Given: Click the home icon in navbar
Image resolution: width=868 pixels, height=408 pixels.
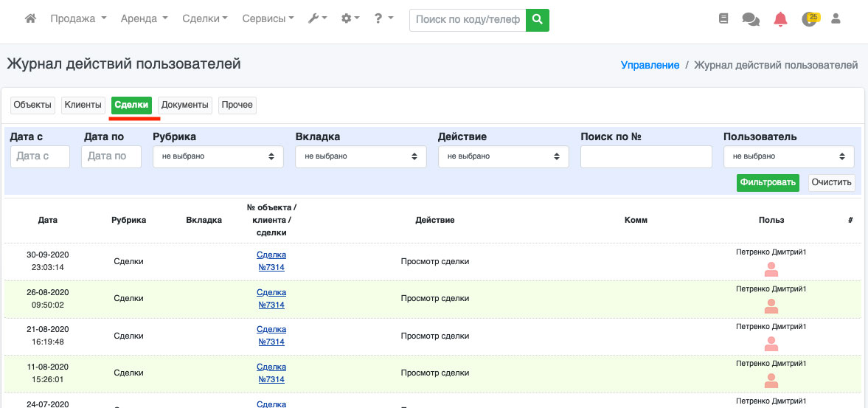Looking at the screenshot, I should point(30,19).
